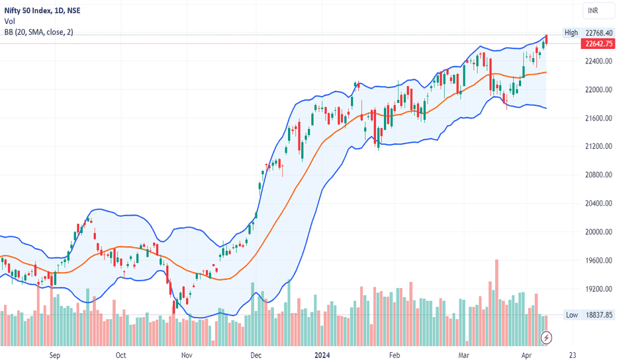Click the Mar label on time axis
617x364 pixels.
463,355
